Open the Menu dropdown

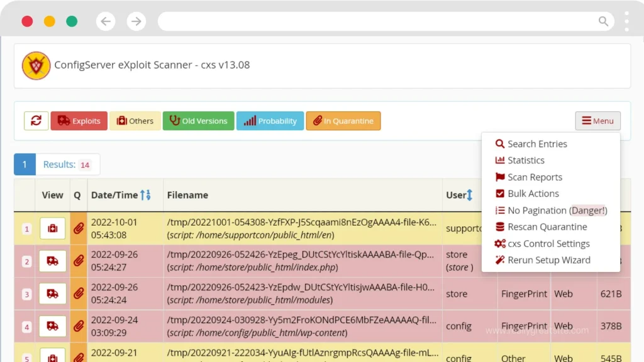click(x=597, y=121)
